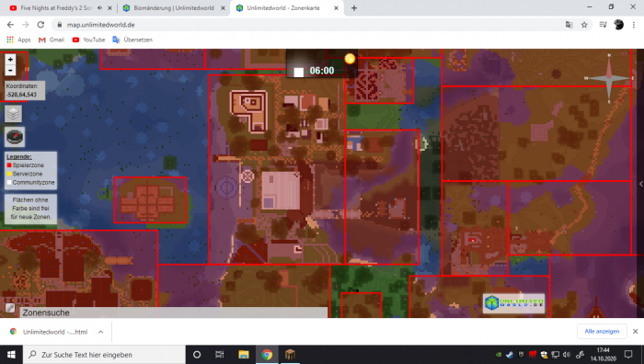The width and height of the screenshot is (644, 364).
Task: Close the Five Nights at Freddy's tab
Action: pos(109,7)
